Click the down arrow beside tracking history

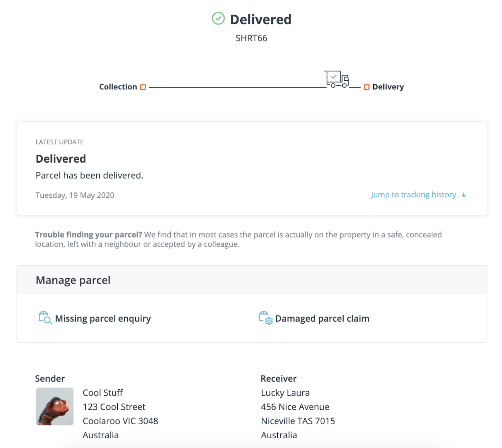(x=464, y=195)
